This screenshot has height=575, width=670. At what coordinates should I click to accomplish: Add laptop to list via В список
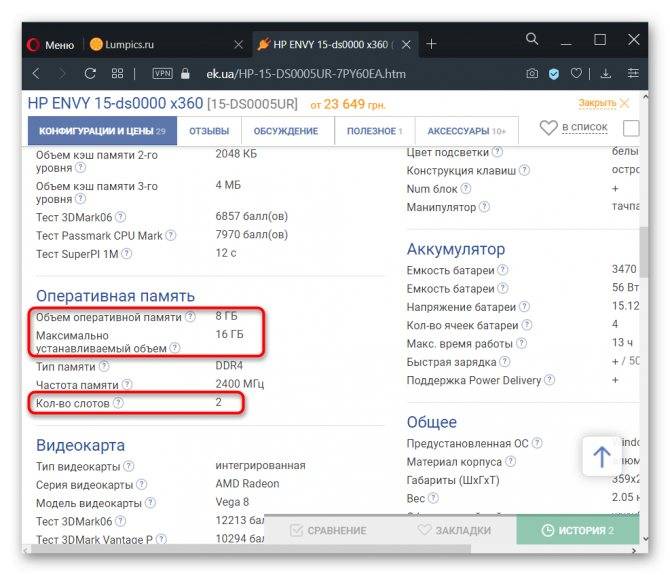574,127
